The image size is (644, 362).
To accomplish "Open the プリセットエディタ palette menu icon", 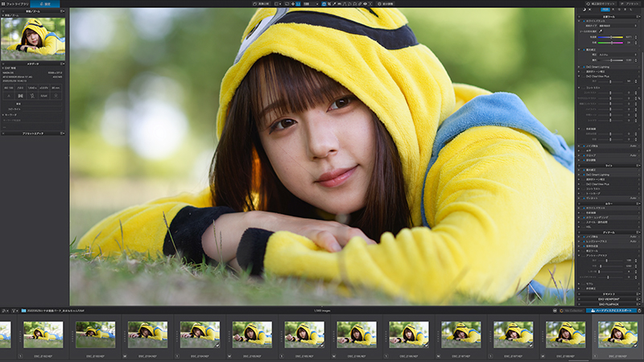I will click(62, 134).
